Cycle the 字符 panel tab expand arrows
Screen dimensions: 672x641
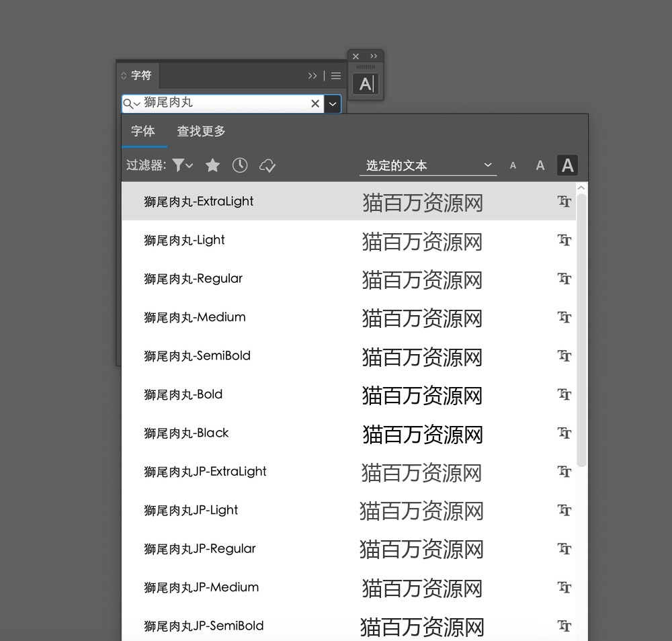point(124,76)
